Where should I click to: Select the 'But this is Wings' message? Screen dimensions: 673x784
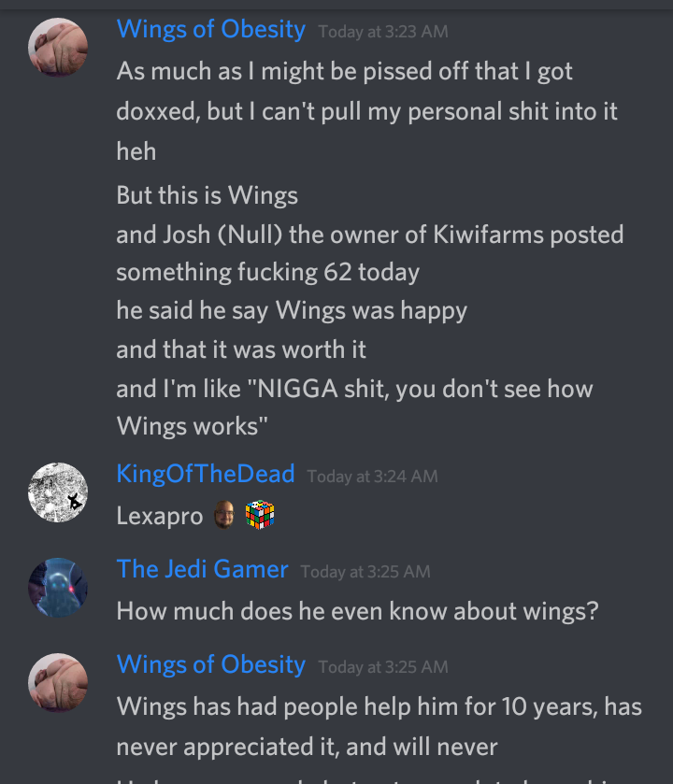(207, 195)
